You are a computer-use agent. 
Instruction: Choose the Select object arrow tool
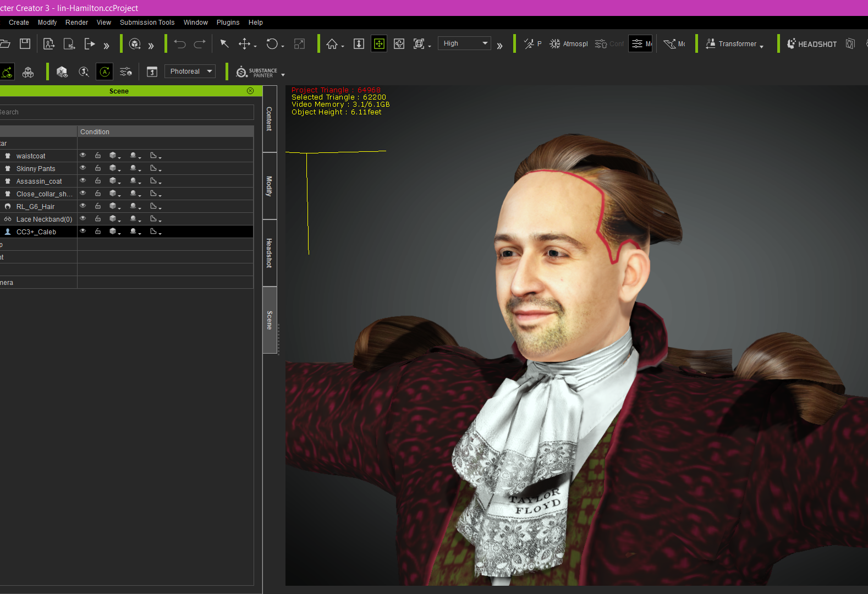(x=224, y=44)
